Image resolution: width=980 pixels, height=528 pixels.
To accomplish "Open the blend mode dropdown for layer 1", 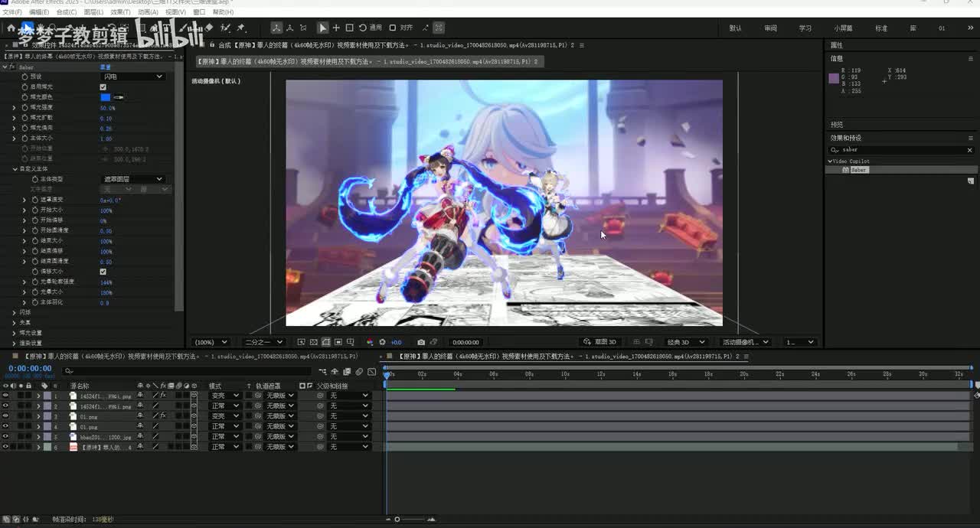I will point(224,396).
